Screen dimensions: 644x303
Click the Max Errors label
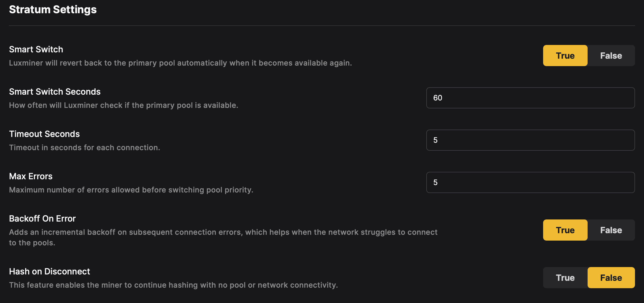pyautogui.click(x=31, y=176)
